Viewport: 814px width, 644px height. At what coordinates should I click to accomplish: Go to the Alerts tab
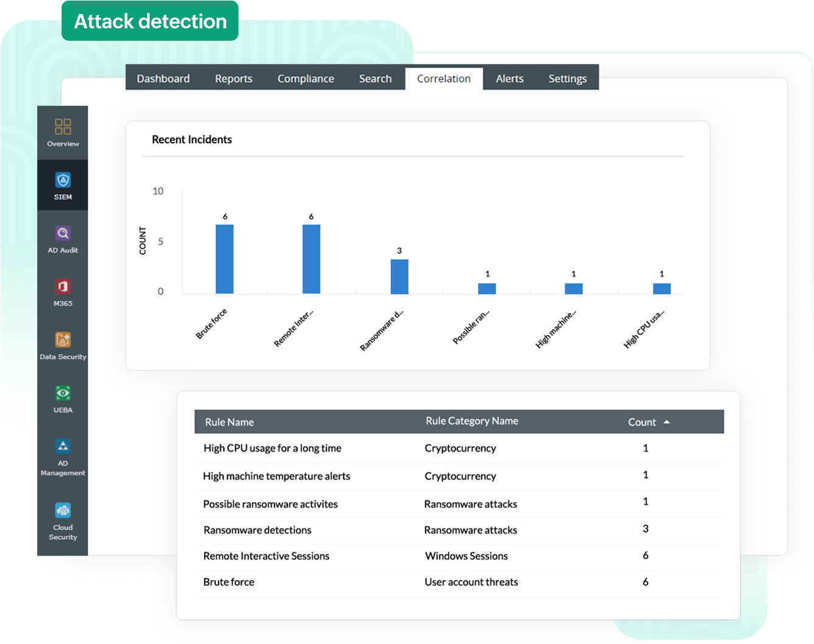pos(510,79)
